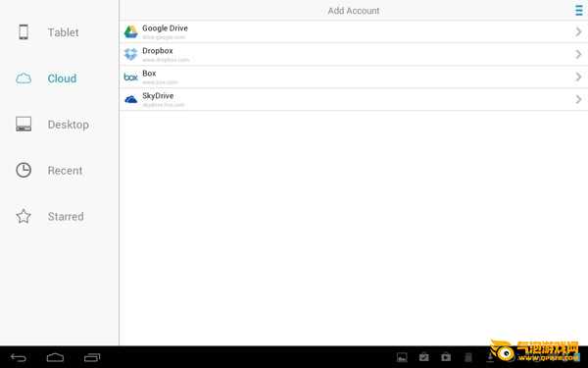Open the overflow menu icon top right

coord(578,10)
